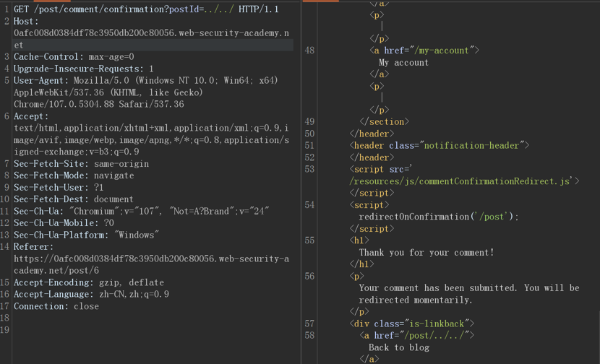
Task: Click "cademy.net/post/6" referer ending
Action: (56, 270)
